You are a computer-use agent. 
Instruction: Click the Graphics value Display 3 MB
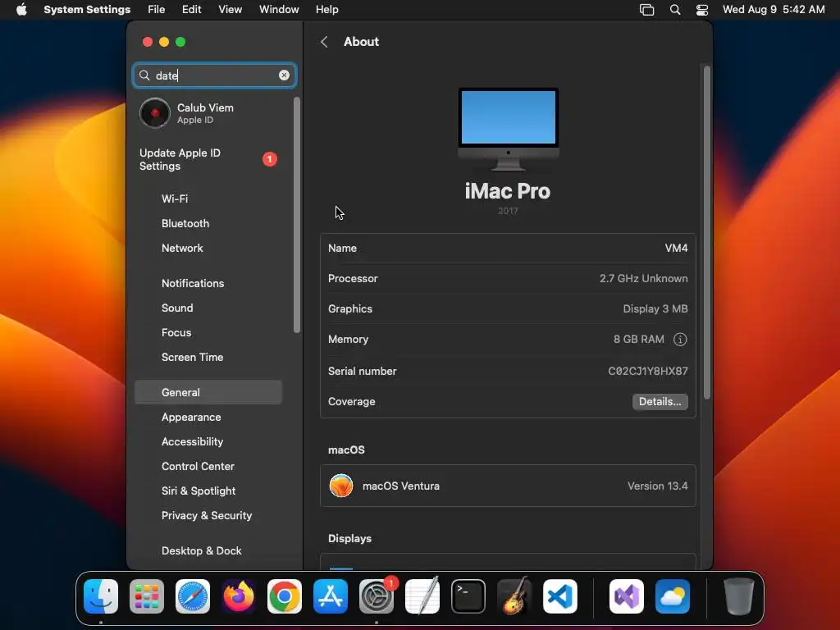(655, 309)
